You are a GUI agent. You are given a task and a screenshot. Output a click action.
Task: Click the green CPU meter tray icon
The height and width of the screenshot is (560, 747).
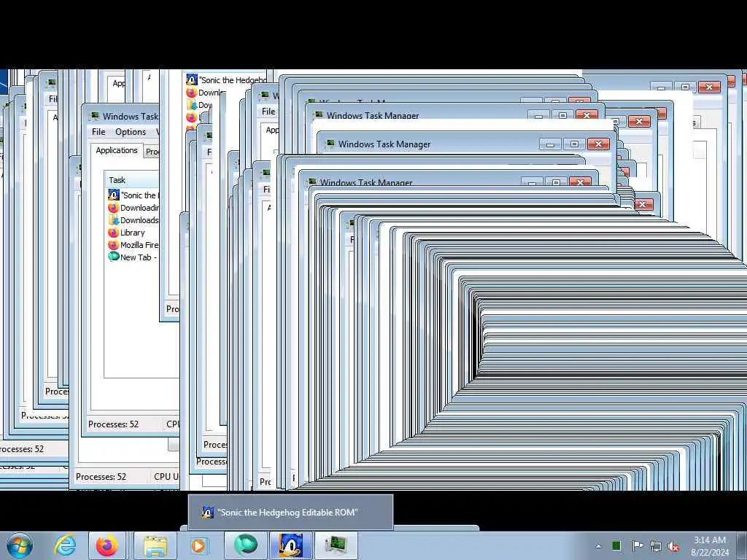click(616, 545)
